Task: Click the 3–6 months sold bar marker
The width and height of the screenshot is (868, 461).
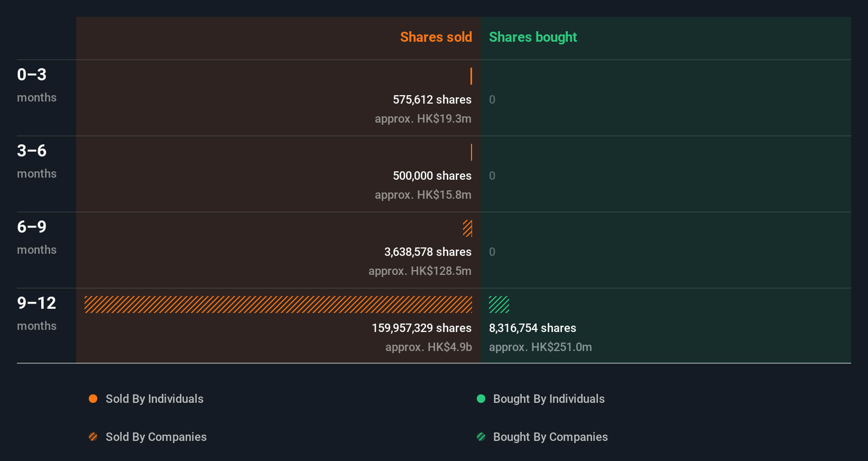Action: pyautogui.click(x=472, y=152)
